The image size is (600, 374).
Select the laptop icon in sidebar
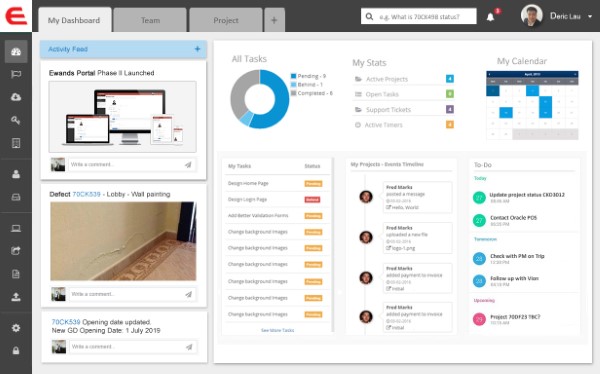click(x=16, y=229)
